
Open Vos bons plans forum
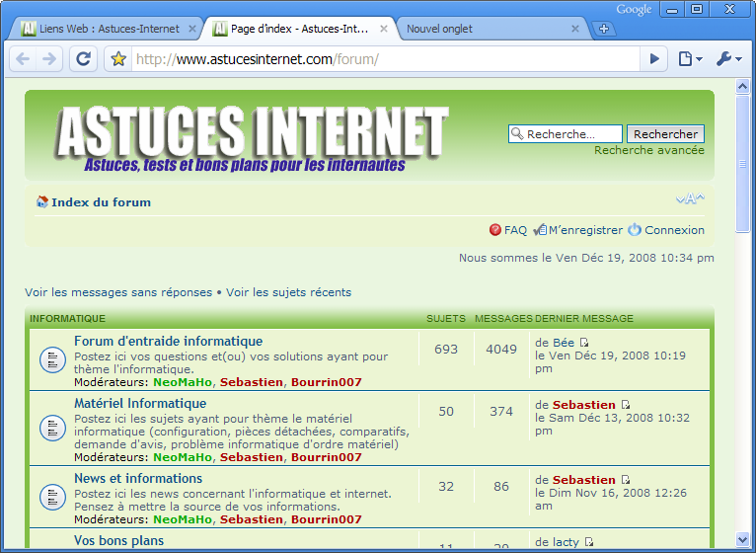(119, 540)
